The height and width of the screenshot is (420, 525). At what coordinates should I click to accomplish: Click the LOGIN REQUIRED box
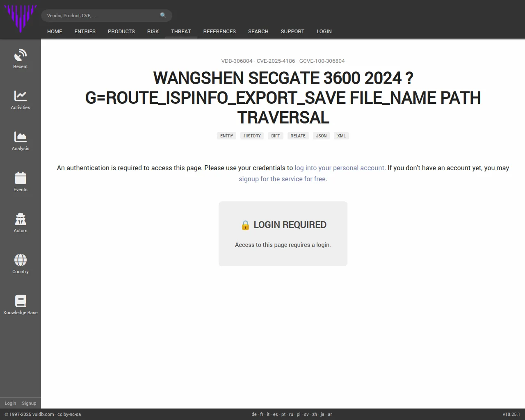283,234
